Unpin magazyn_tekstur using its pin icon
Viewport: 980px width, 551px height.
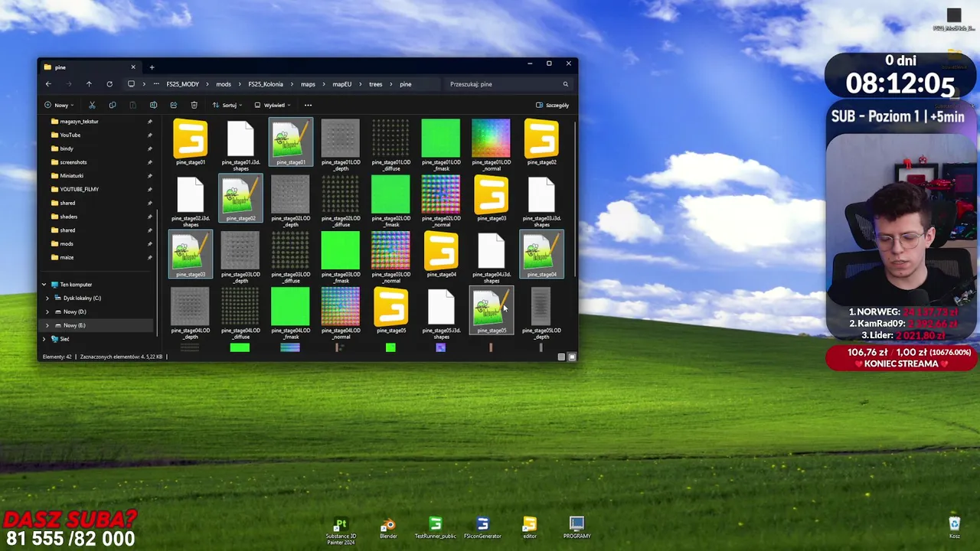pos(149,122)
